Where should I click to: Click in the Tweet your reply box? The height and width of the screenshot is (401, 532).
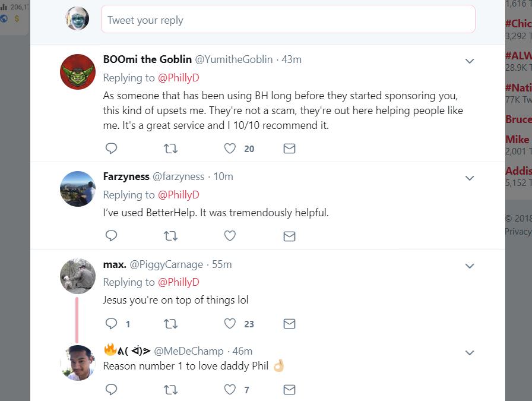[x=288, y=20]
